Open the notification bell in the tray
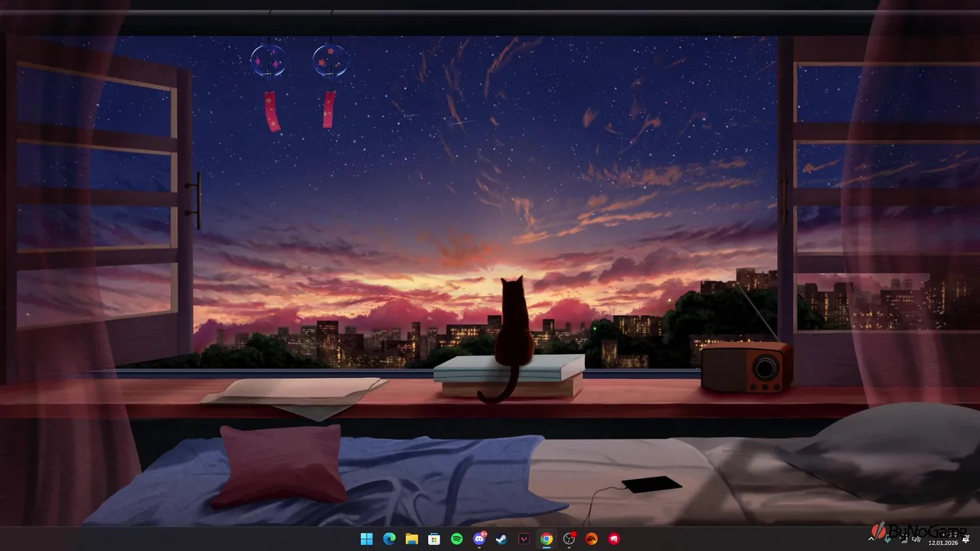Image resolution: width=980 pixels, height=551 pixels. tap(965, 539)
